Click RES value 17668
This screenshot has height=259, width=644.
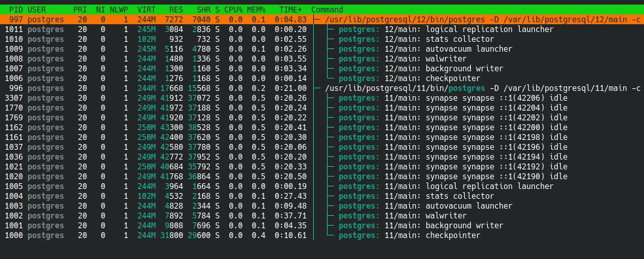[x=172, y=88]
